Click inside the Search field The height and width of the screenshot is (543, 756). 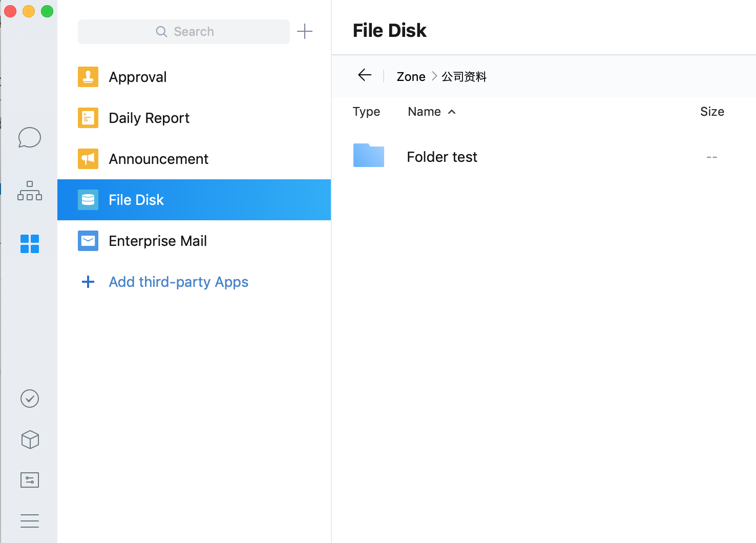point(184,32)
